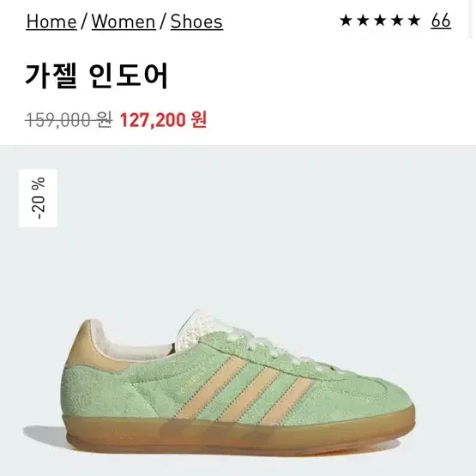
Task: Click the third rating star
Action: pyautogui.click(x=380, y=21)
